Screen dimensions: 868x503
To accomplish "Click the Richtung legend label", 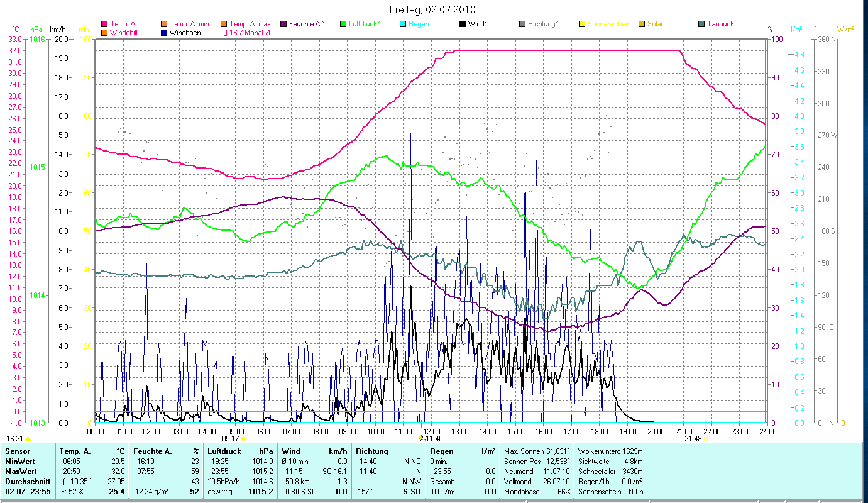I will (542, 24).
